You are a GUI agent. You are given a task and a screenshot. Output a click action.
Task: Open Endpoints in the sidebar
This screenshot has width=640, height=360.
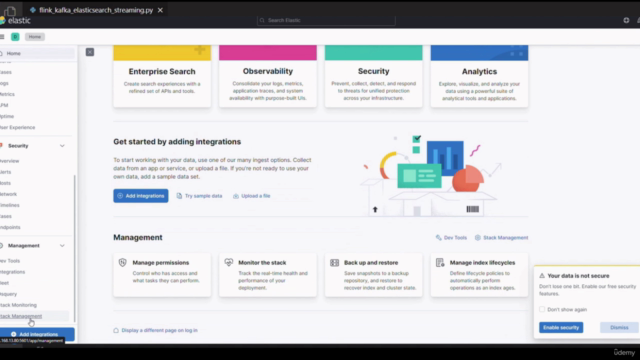(x=10, y=227)
